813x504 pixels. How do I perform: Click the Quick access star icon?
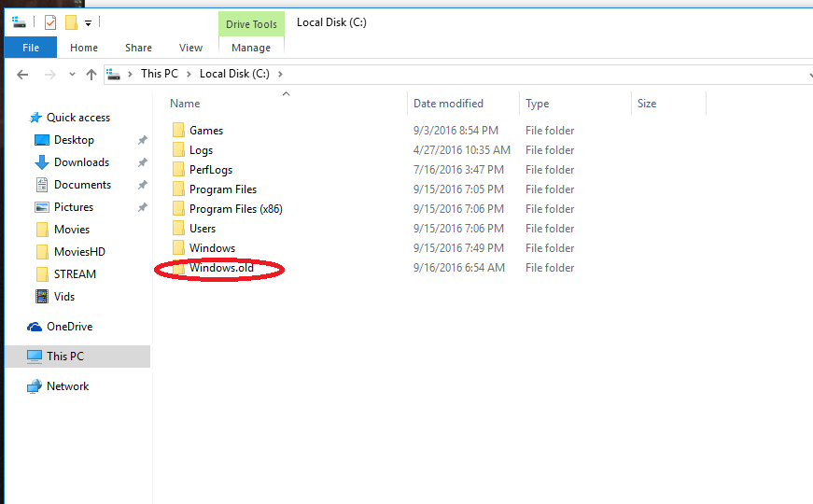pyautogui.click(x=35, y=118)
